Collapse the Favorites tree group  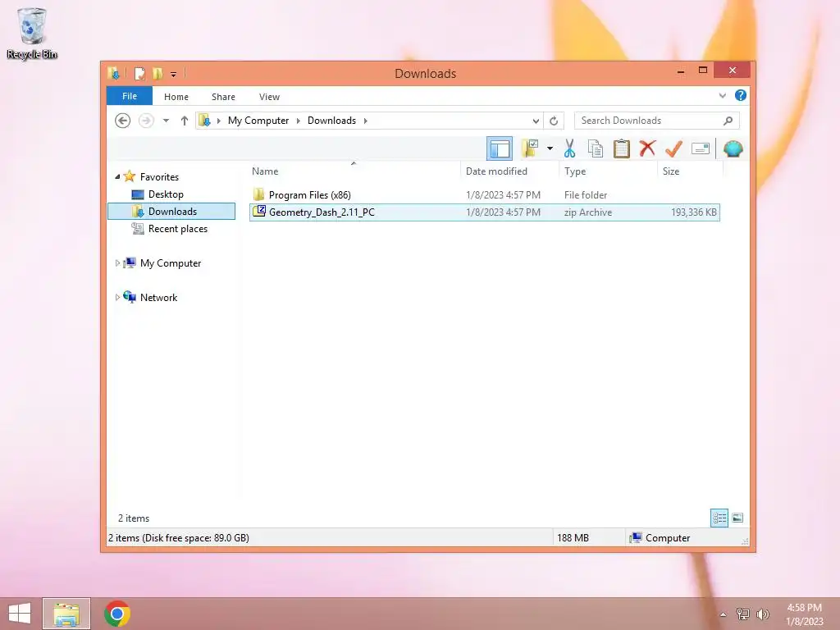(x=117, y=177)
